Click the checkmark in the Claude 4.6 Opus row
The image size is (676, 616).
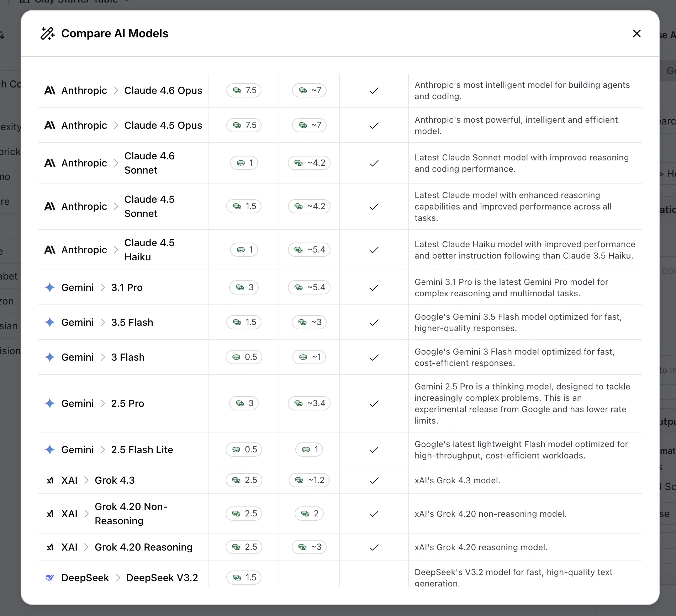(374, 91)
